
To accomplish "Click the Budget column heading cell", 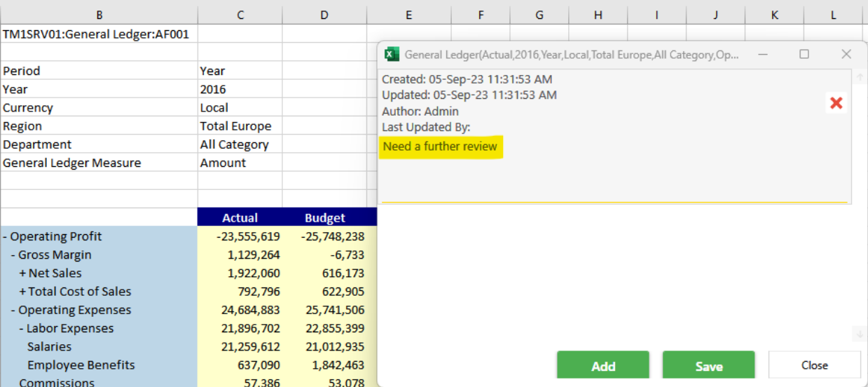I will (x=324, y=217).
